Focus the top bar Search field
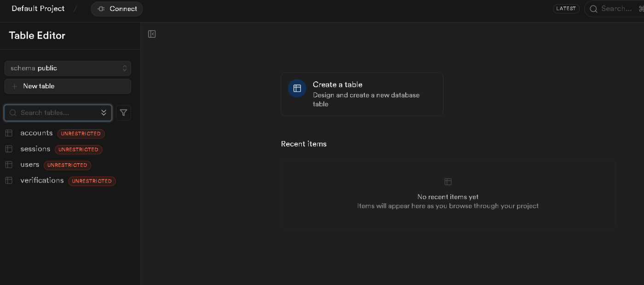The width and height of the screenshot is (644, 285). [x=614, y=9]
